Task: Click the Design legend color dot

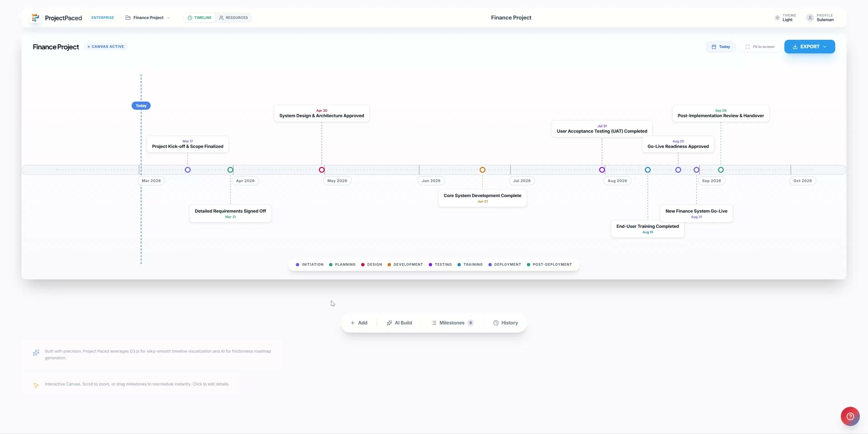Action: [363, 265]
